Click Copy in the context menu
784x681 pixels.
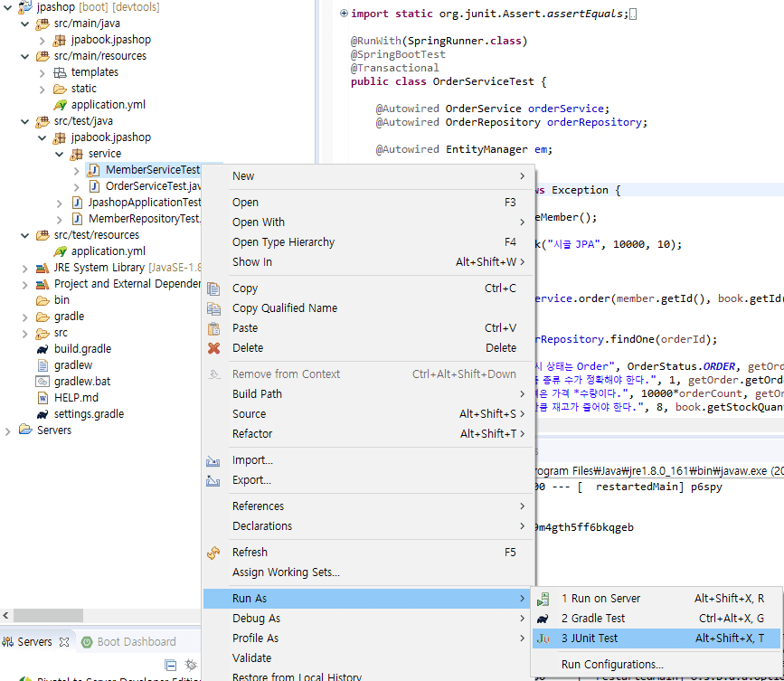pos(368,288)
